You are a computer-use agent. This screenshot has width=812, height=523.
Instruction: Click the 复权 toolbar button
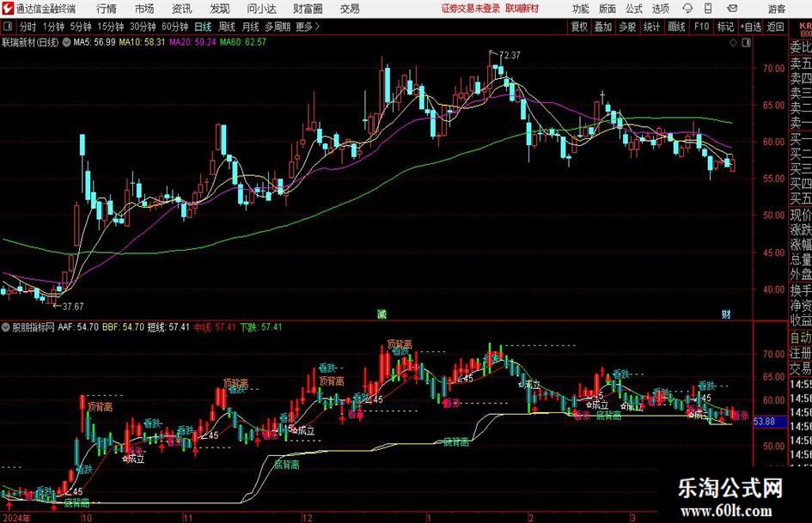[579, 27]
